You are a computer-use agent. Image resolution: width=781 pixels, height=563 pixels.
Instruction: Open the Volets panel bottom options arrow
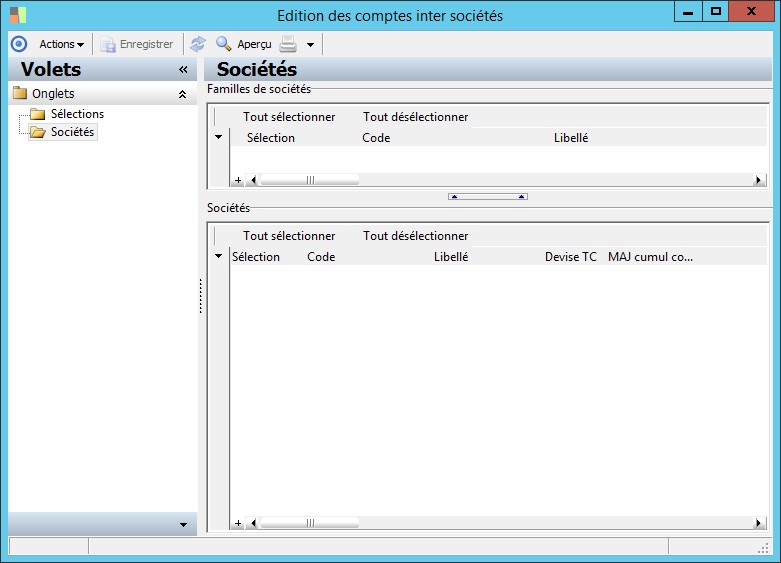[183, 525]
